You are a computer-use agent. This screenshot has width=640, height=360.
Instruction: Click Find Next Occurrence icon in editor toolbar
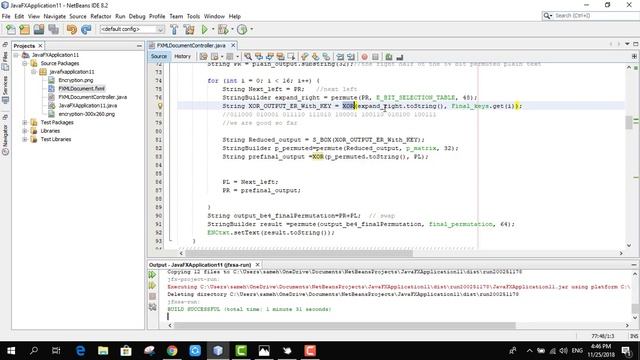coord(269,57)
